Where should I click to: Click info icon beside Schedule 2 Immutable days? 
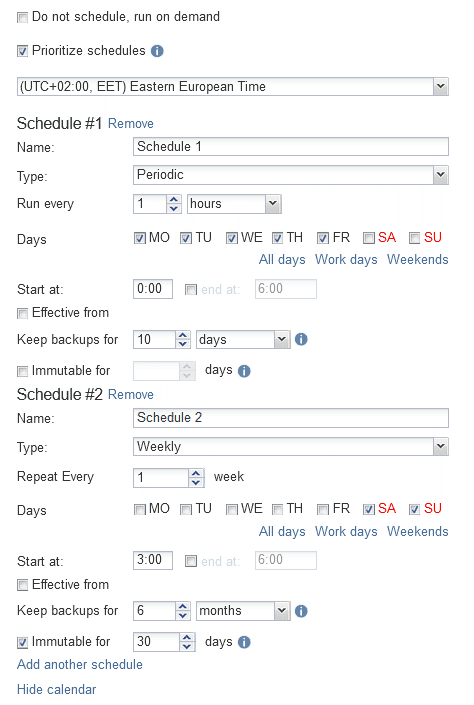tap(244, 643)
